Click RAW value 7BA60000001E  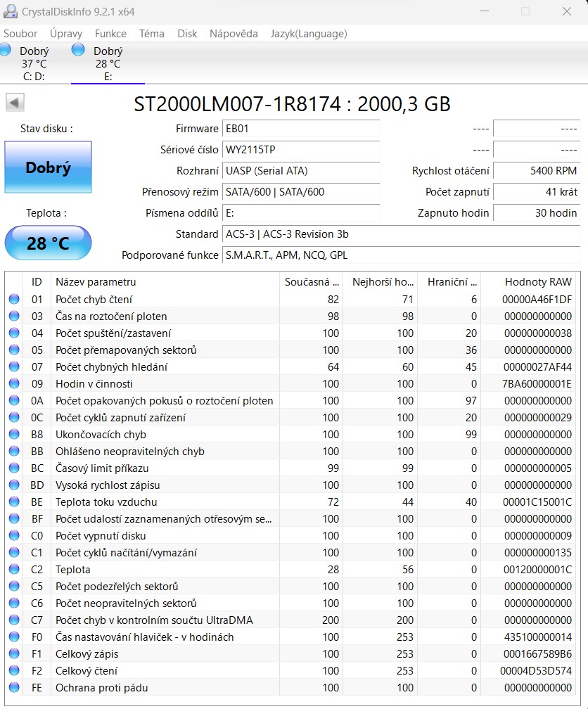(x=537, y=384)
